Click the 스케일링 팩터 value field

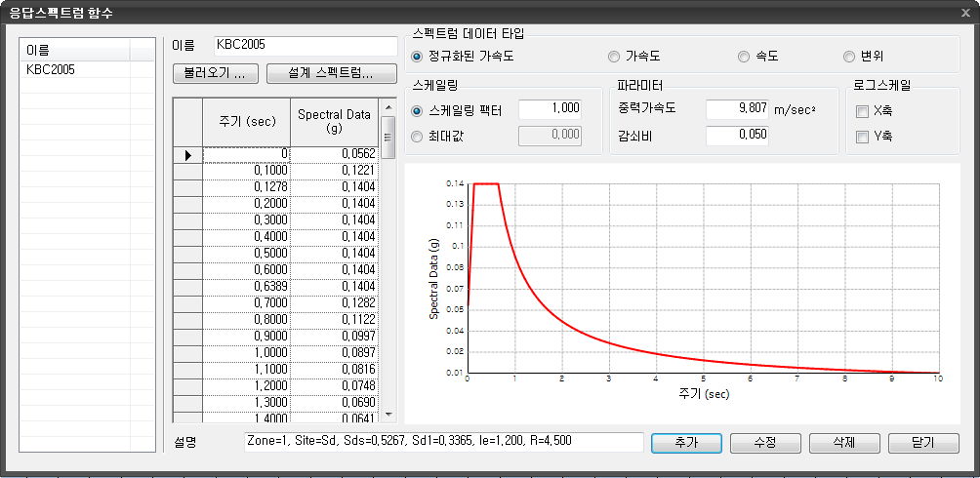(x=551, y=109)
